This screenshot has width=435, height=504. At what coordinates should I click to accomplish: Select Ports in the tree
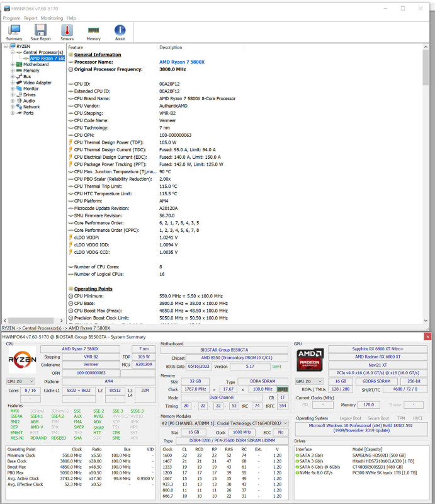click(x=28, y=113)
